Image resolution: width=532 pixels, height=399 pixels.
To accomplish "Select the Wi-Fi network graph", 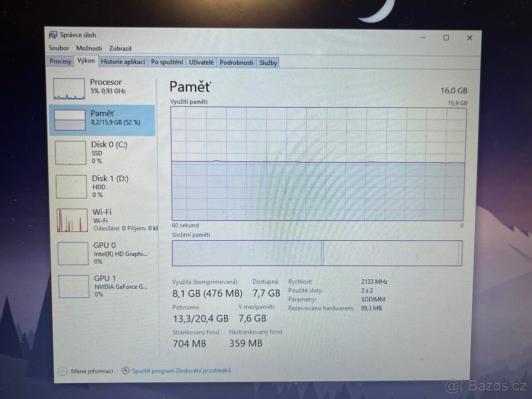I will tap(102, 219).
